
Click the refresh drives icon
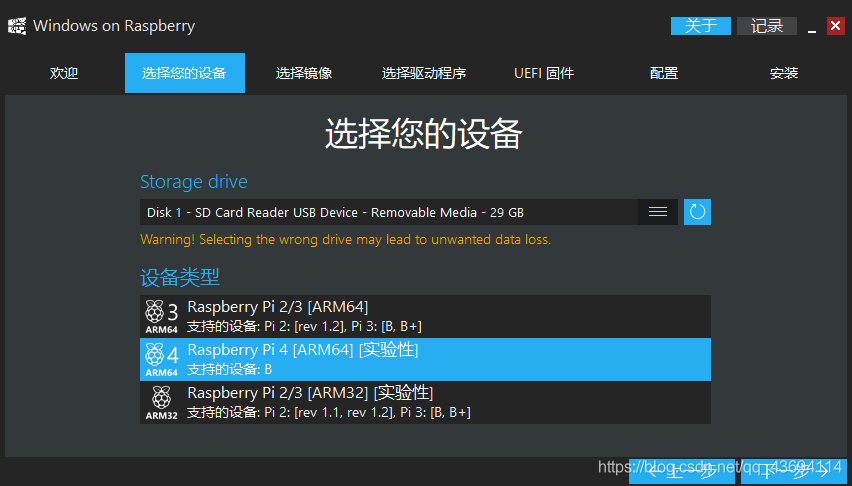[x=697, y=212]
